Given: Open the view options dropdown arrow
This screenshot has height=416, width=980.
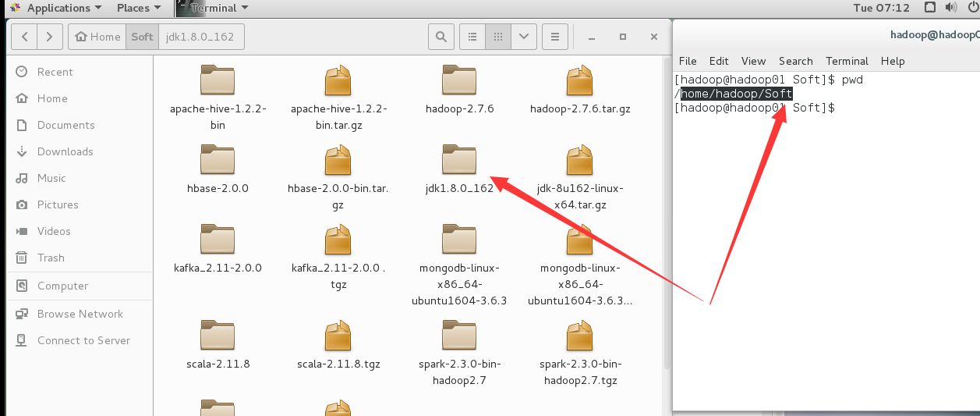Looking at the screenshot, I should (x=523, y=36).
